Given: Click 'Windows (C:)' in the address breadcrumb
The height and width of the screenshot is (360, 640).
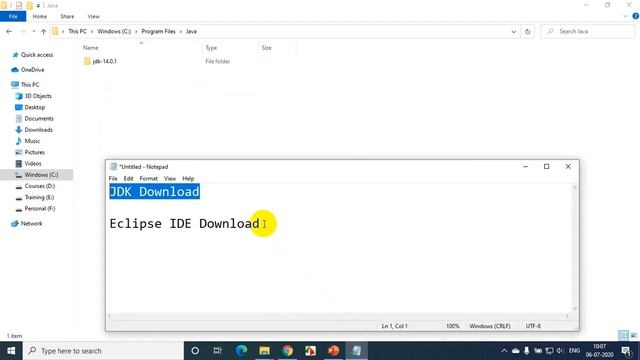Looking at the screenshot, I should (x=114, y=31).
